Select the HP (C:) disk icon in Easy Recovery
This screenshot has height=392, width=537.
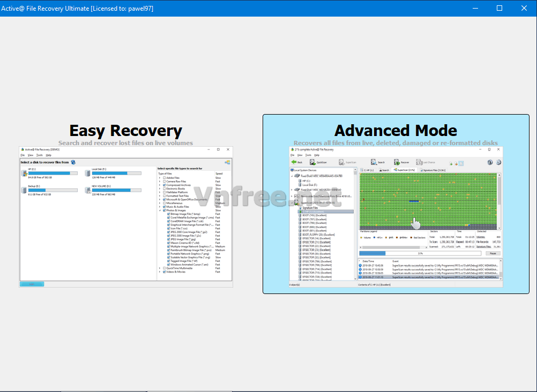(24, 172)
